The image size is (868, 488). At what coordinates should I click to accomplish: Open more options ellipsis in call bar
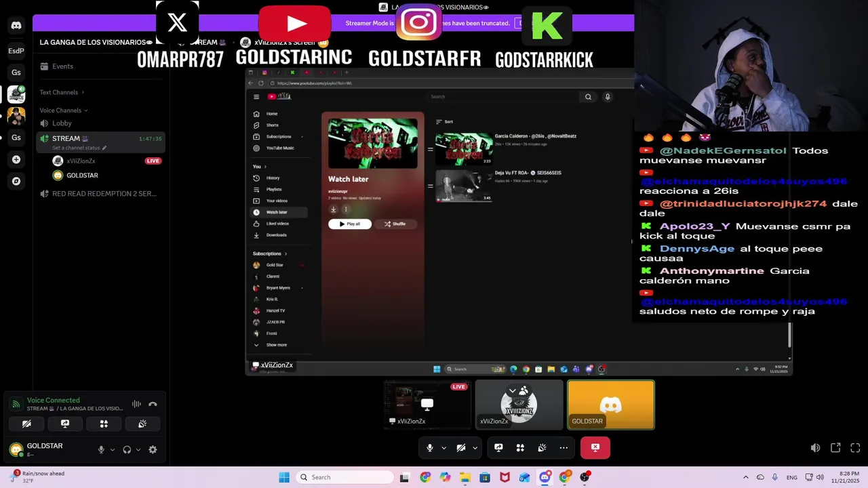click(x=564, y=447)
